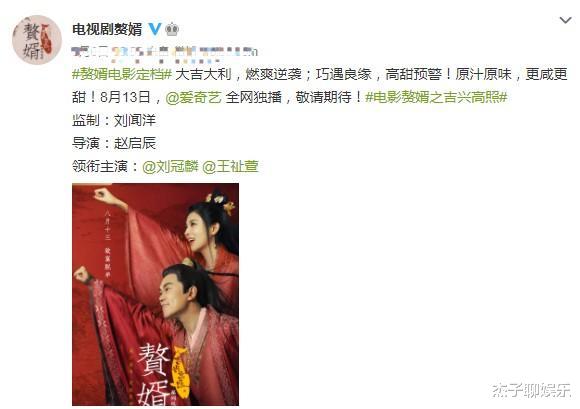The width and height of the screenshot is (580, 409).
Task: Click the 大吉大利 post text
Action: [203, 74]
